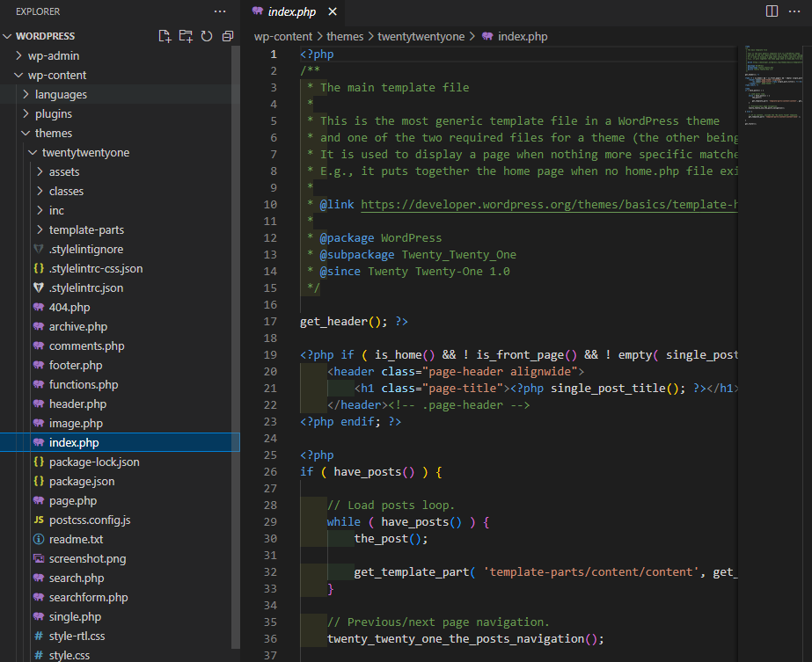Image resolution: width=812 pixels, height=662 pixels.
Task: Select the index.php editor tab
Action: pos(291,11)
